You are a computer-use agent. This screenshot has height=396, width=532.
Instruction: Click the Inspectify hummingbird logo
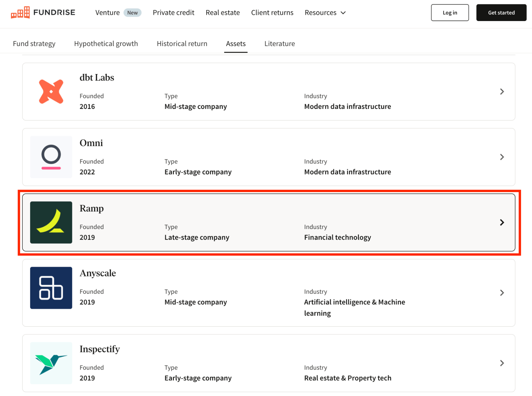pyautogui.click(x=51, y=363)
